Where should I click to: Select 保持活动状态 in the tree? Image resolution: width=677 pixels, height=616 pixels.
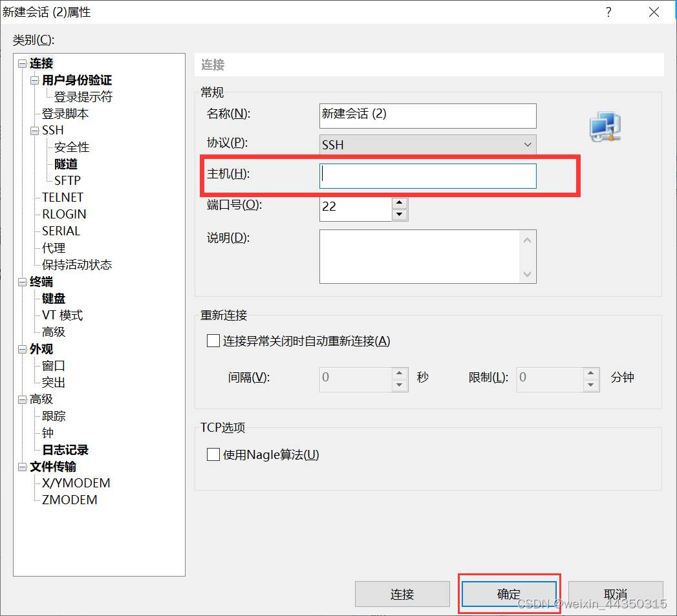click(x=77, y=264)
